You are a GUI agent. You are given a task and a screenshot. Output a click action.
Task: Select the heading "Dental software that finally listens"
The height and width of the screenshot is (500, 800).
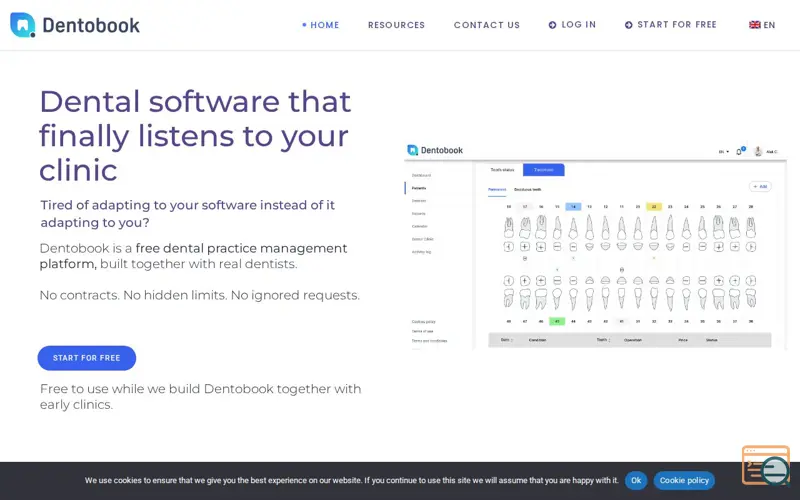point(195,135)
